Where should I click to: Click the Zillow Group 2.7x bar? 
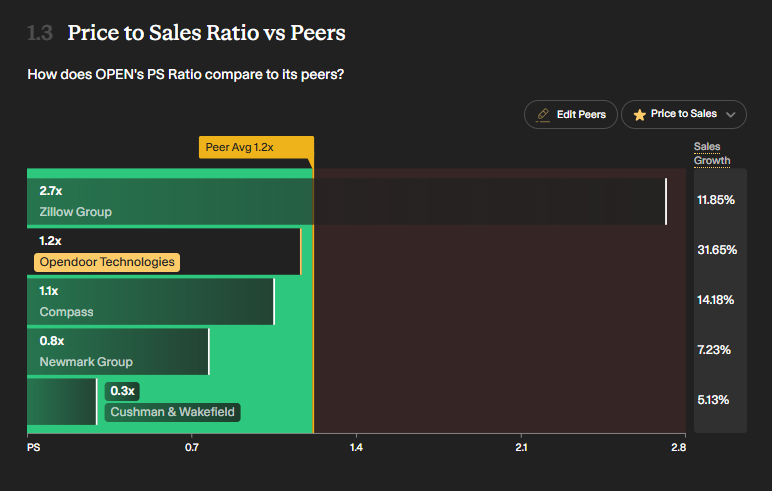(x=347, y=201)
